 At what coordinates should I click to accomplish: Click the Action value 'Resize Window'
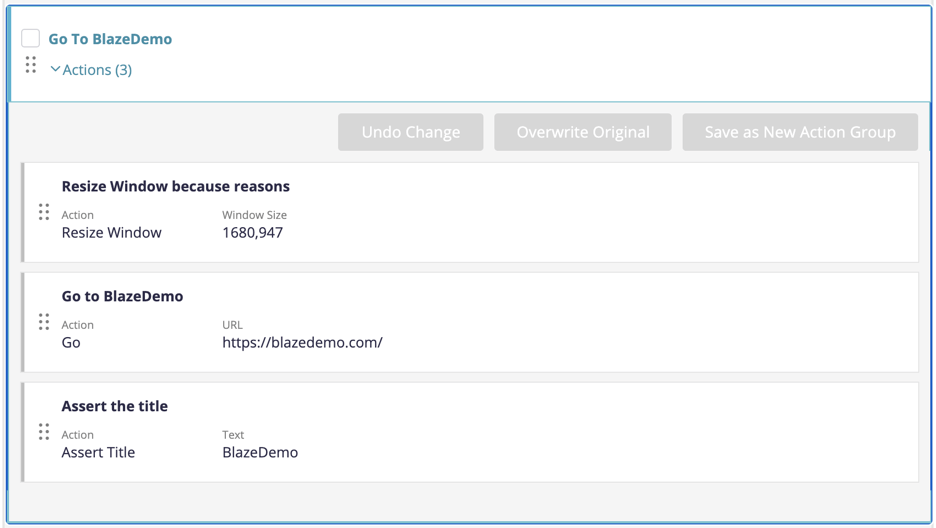[112, 233]
